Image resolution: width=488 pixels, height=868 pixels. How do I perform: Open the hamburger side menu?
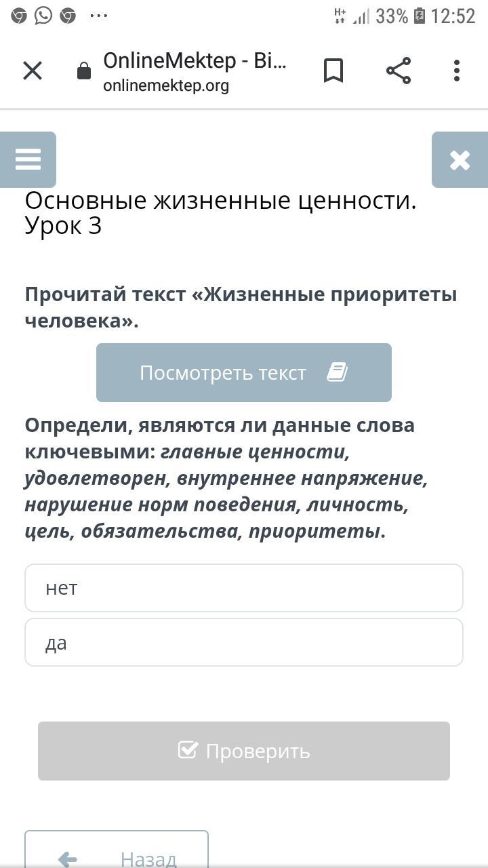(28, 159)
